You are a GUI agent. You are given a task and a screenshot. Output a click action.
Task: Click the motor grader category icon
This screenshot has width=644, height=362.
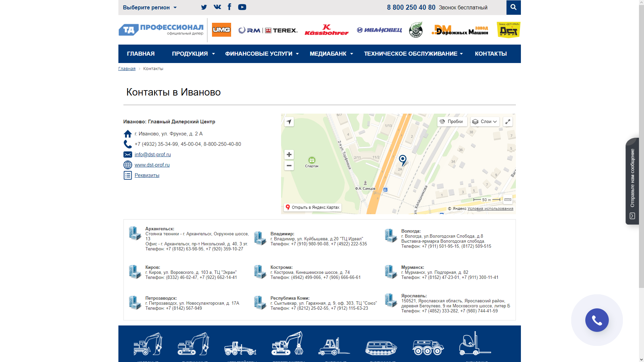click(240, 348)
